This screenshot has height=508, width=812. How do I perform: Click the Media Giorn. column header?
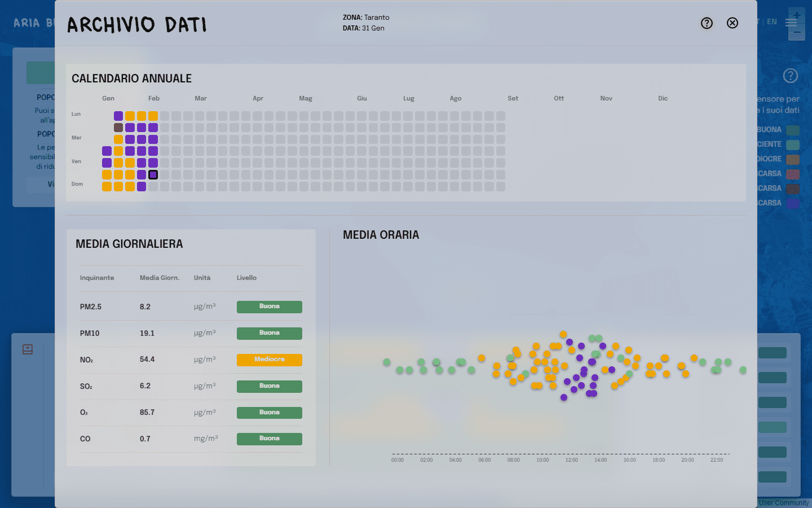click(160, 278)
